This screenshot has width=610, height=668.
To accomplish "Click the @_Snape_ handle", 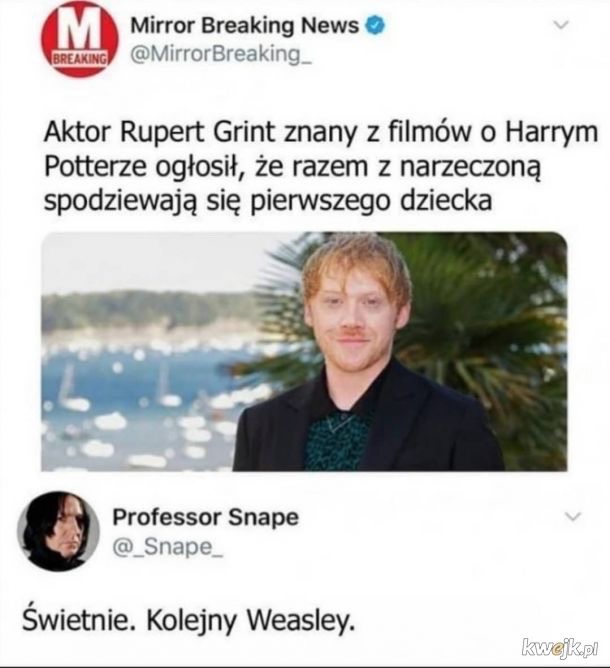I will coord(167,547).
